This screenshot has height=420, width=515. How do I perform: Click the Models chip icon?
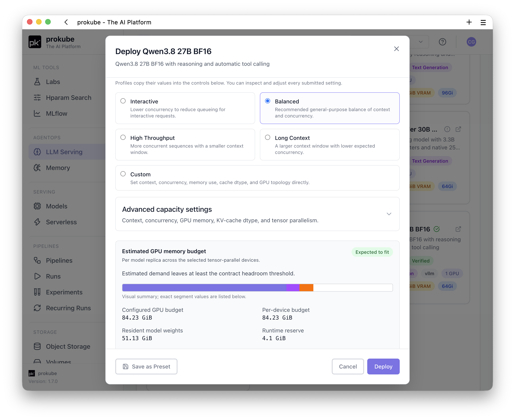click(37, 206)
